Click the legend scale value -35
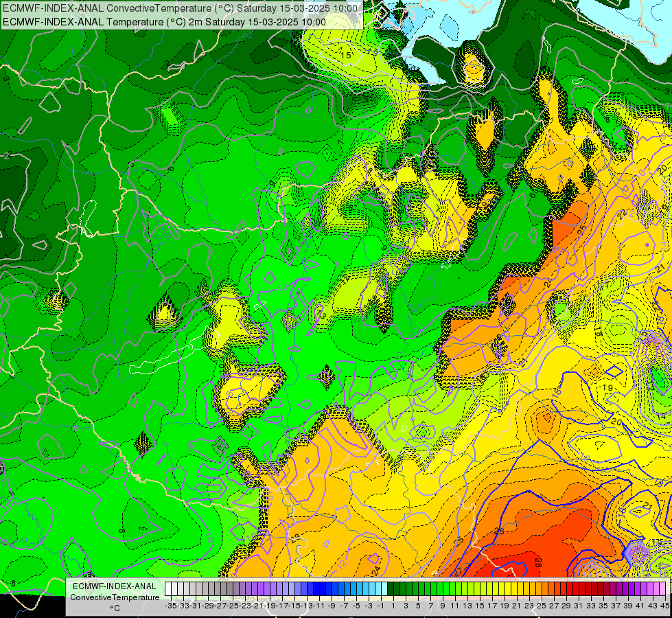 (x=170, y=606)
